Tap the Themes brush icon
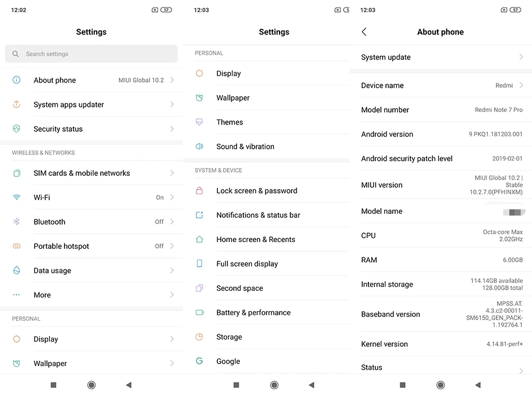532x396 pixels. click(199, 122)
